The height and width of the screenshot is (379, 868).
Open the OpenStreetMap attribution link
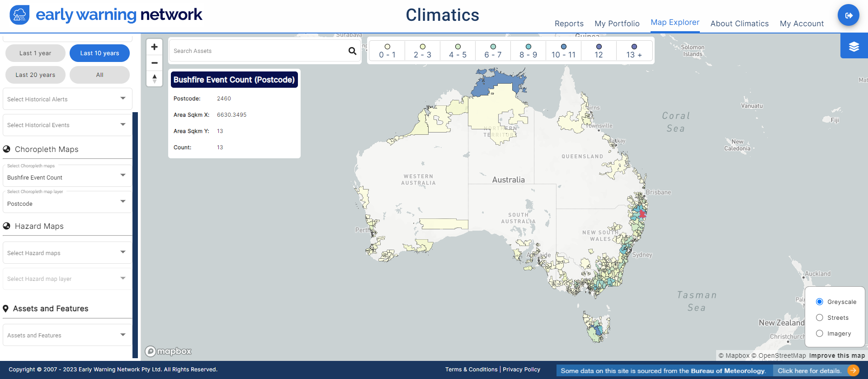click(778, 355)
